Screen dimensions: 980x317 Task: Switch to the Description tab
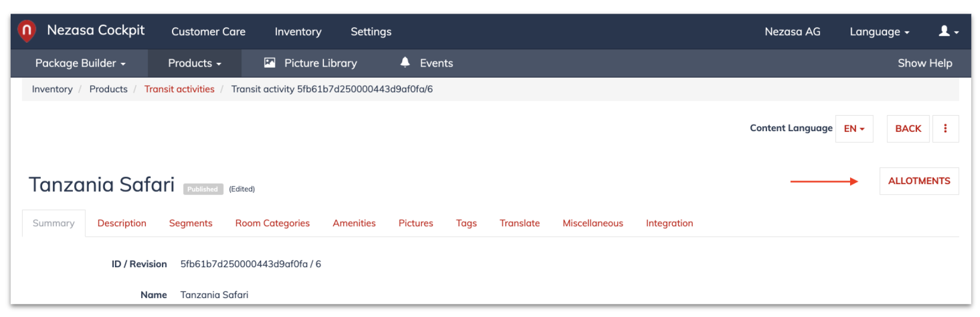tap(122, 223)
